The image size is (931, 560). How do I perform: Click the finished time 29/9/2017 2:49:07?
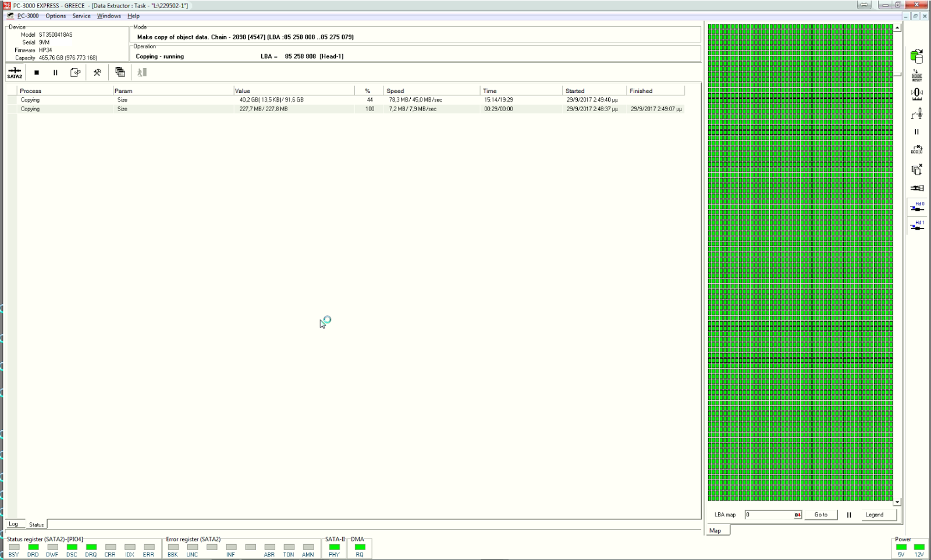[656, 109]
